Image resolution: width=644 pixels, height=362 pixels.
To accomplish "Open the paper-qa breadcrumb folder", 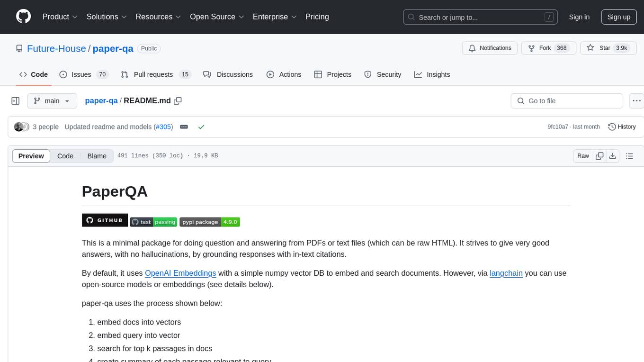I will coord(101,101).
